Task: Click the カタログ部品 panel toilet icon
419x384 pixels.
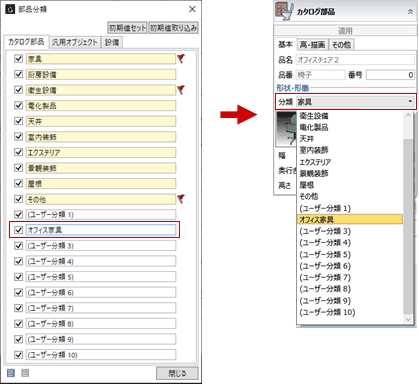Action: coord(284,12)
